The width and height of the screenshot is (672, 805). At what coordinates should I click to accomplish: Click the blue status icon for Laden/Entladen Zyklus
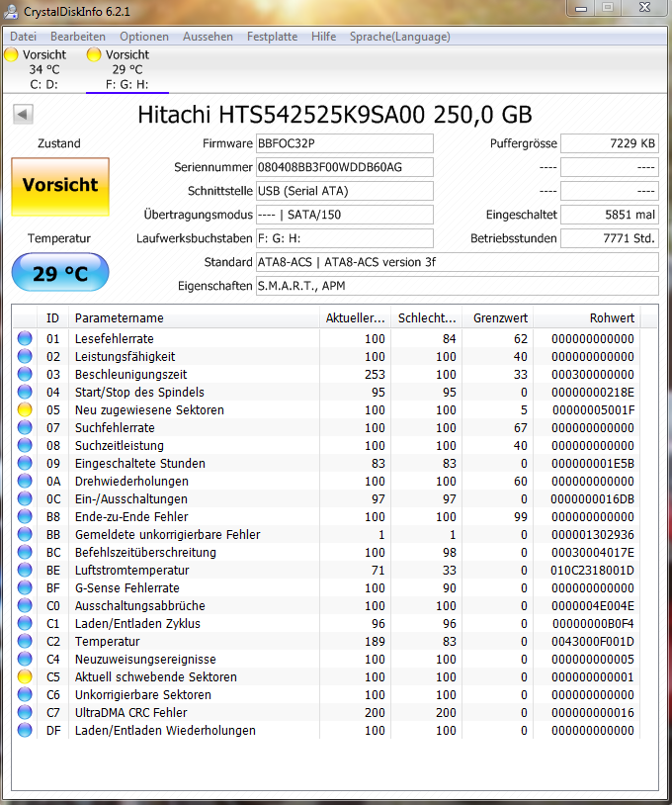coord(25,623)
